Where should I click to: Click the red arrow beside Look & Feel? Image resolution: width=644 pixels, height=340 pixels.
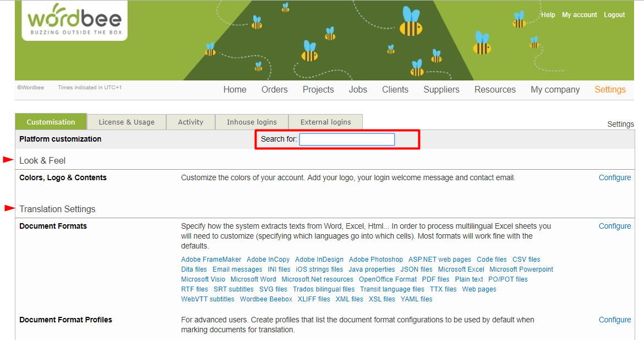[8, 160]
